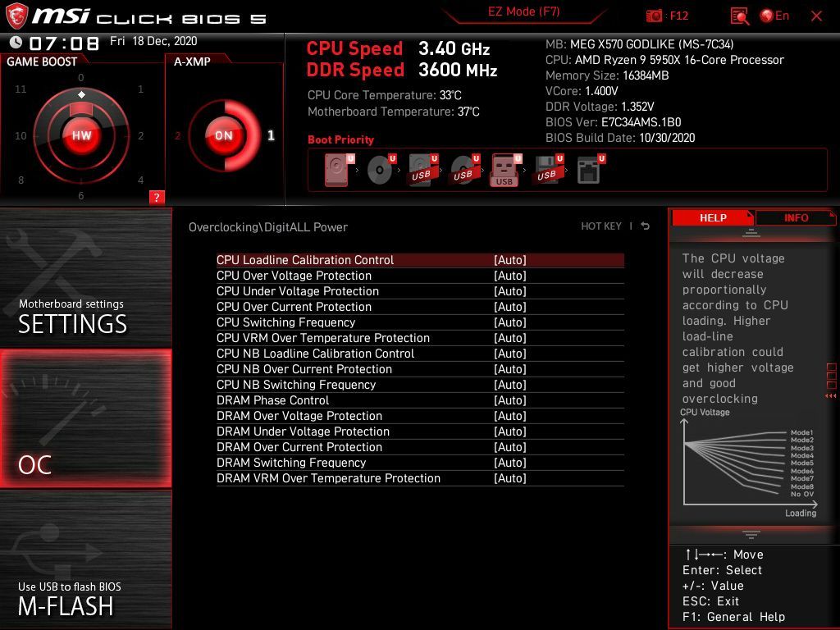Open CPU VRM Over Temperature Protection value

(x=510, y=337)
